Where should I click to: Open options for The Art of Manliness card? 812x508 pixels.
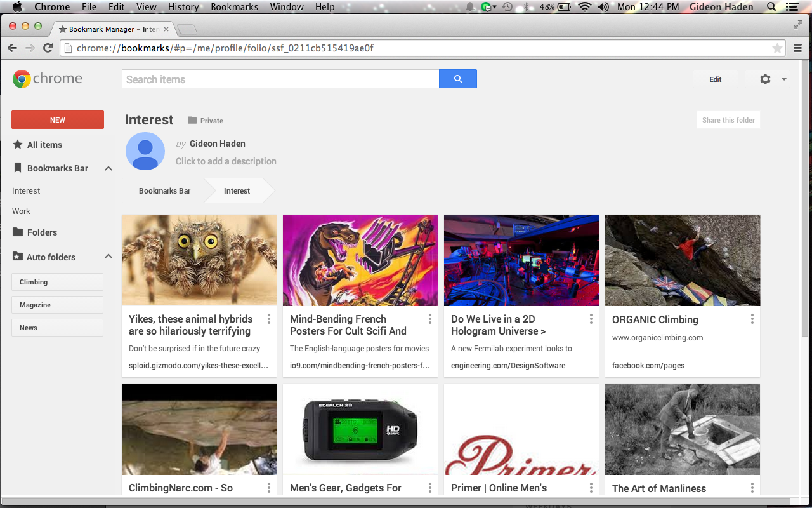click(x=752, y=488)
